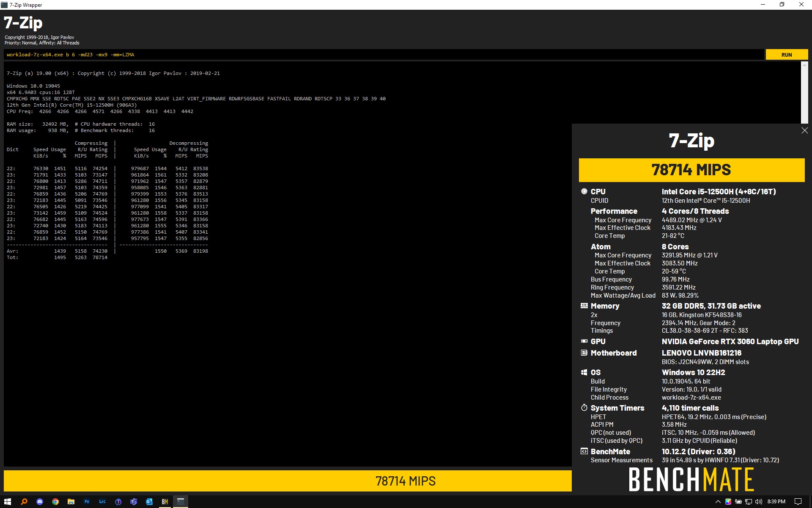Click the Memory module icon
Image resolution: width=812 pixels, height=508 pixels.
click(x=584, y=306)
